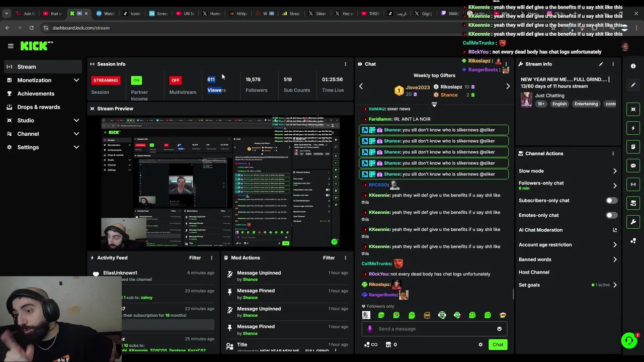Click the note page icon in right toolbar

tap(633, 147)
